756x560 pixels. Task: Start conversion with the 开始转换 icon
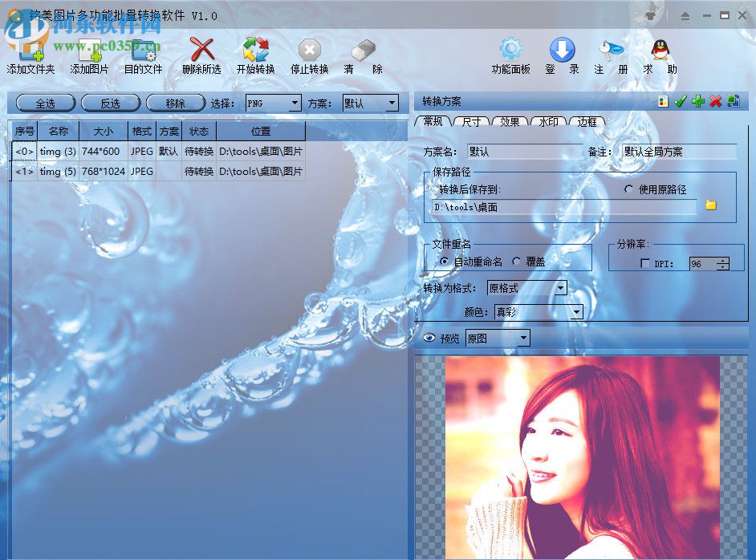(255, 50)
